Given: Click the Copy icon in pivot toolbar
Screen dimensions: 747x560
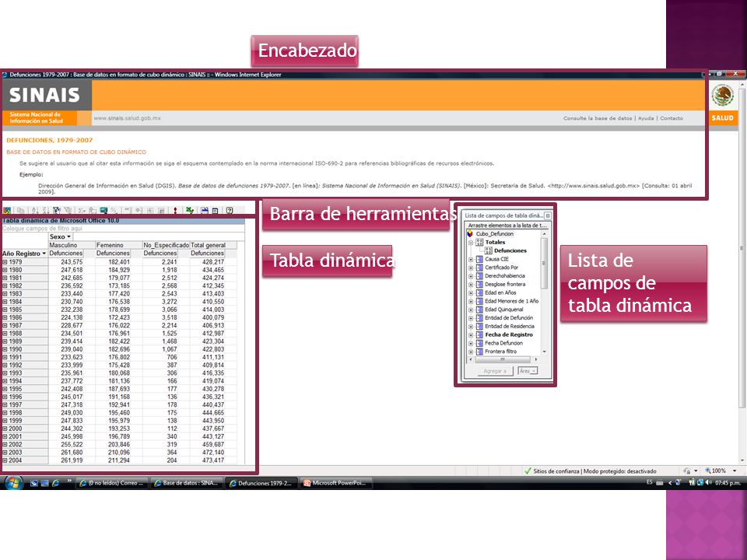Looking at the screenshot, I should [20, 210].
